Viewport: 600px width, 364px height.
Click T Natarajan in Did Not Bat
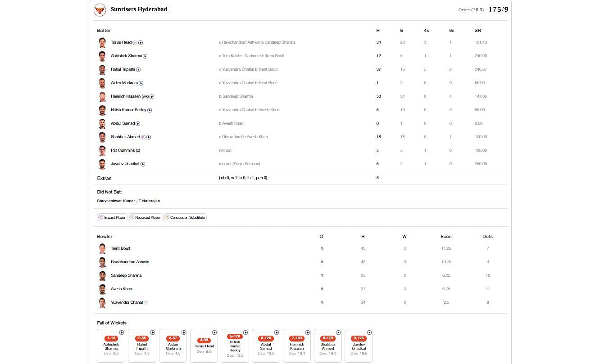click(149, 201)
